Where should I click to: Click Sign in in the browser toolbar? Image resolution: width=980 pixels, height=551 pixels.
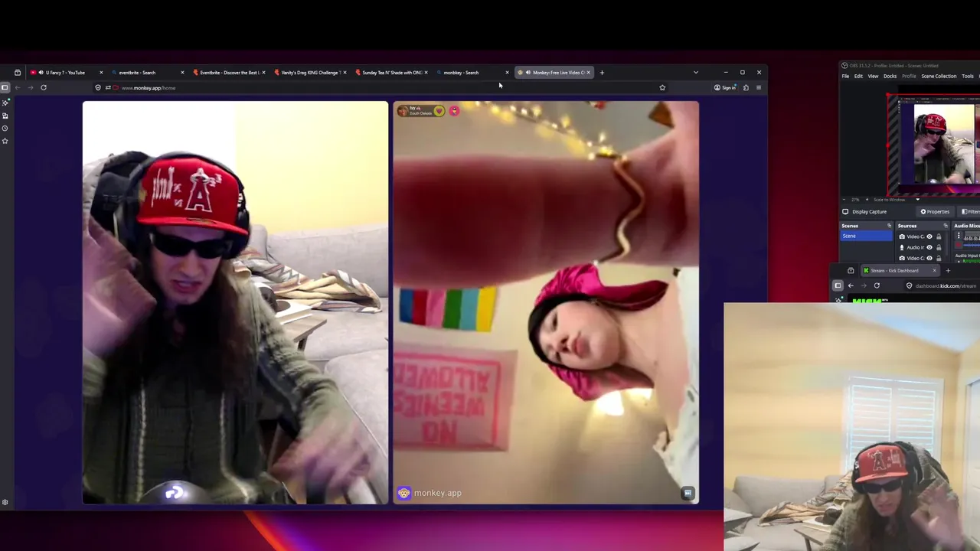click(x=724, y=87)
